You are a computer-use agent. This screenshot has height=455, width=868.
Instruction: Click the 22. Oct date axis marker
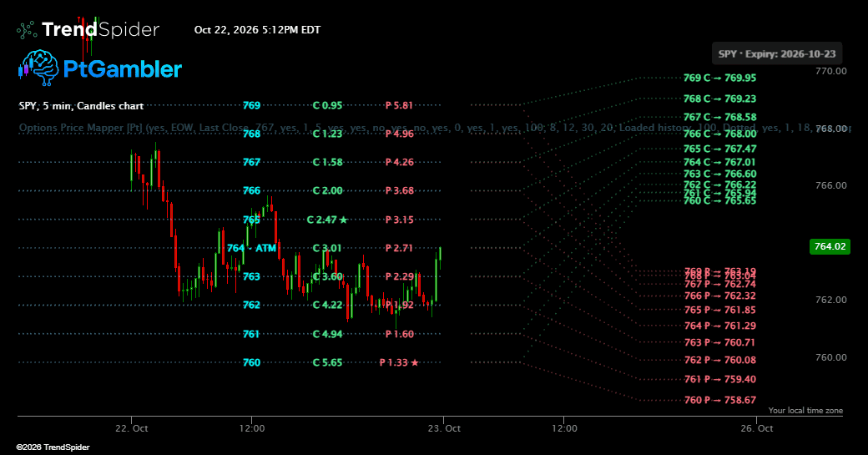132,428
